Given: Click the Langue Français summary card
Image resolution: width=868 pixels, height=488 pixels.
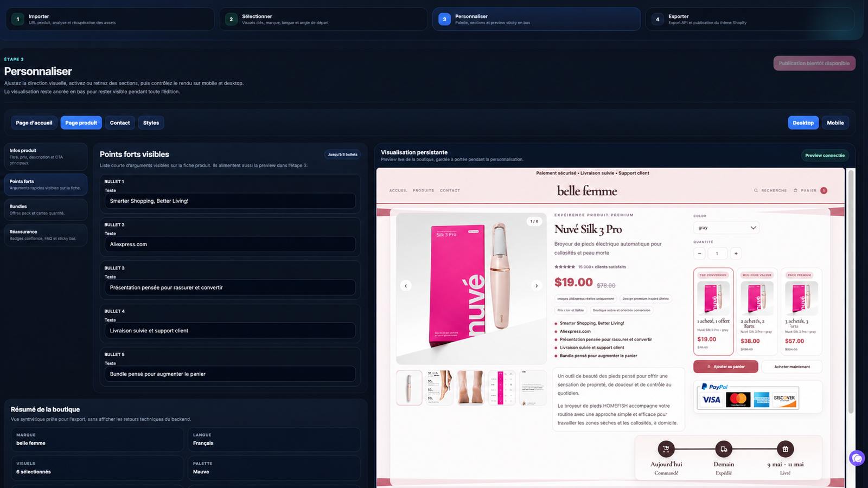Looking at the screenshot, I should (x=274, y=439).
